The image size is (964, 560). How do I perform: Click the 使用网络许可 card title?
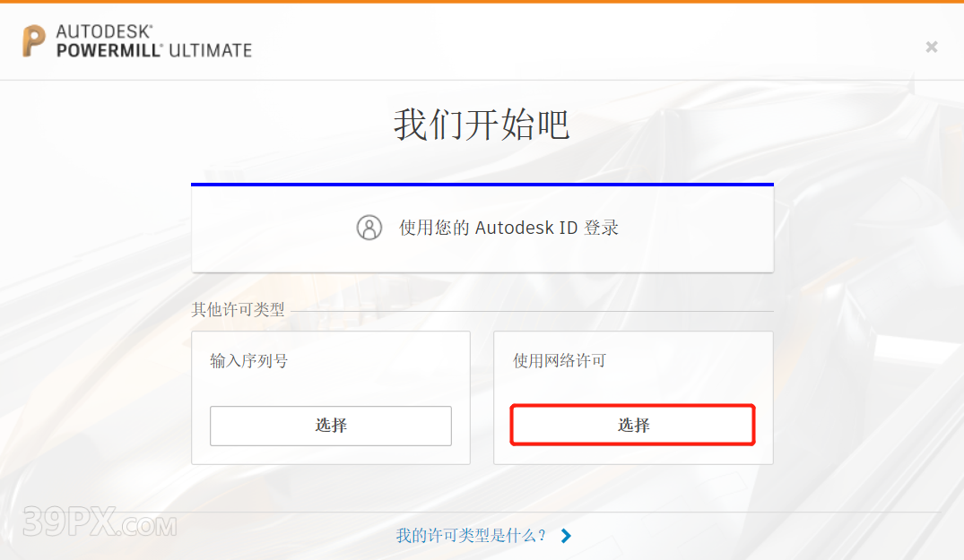(560, 360)
